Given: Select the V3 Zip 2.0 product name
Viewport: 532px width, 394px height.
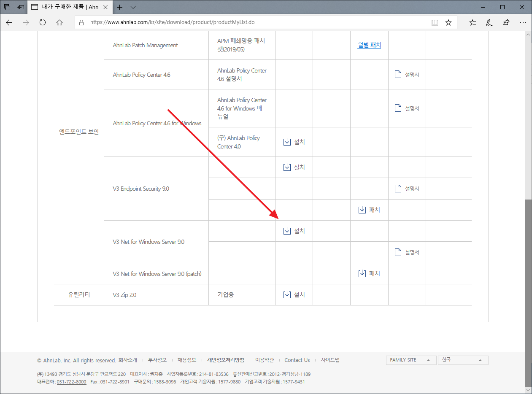Looking at the screenshot, I should (x=124, y=295).
